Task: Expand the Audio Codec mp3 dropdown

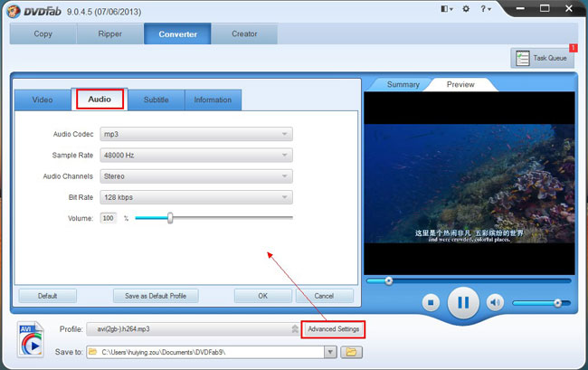Action: [x=196, y=134]
